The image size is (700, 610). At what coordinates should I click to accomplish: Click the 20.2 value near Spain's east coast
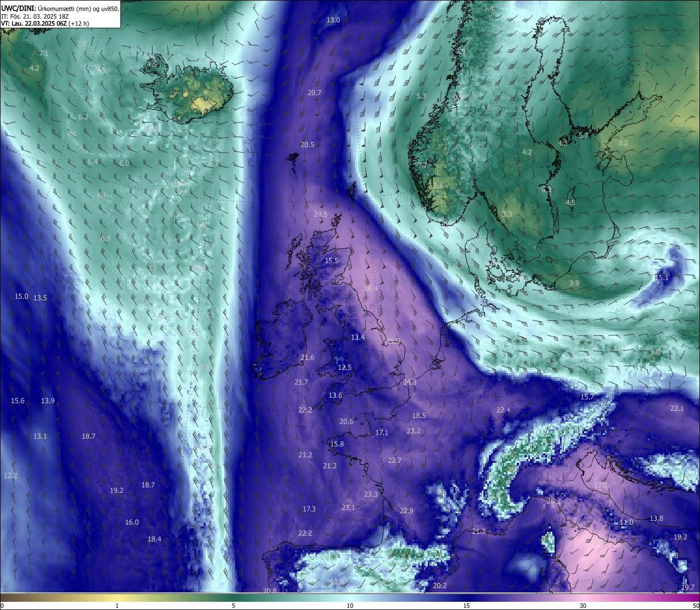pyautogui.click(x=440, y=585)
